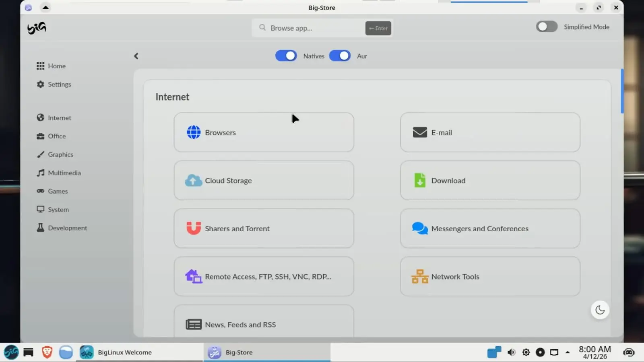644x362 pixels.
Task: Click the BigLinux logo in the store header
Action: click(x=37, y=28)
